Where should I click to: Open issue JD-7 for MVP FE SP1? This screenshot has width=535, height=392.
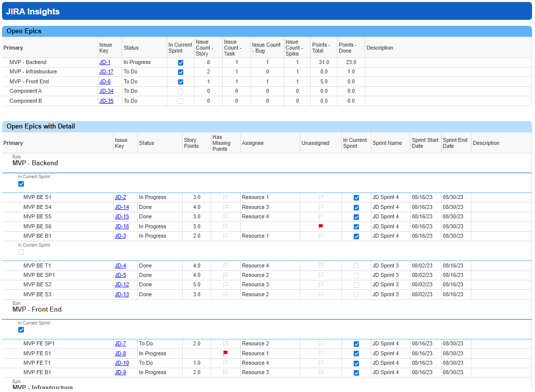120,343
